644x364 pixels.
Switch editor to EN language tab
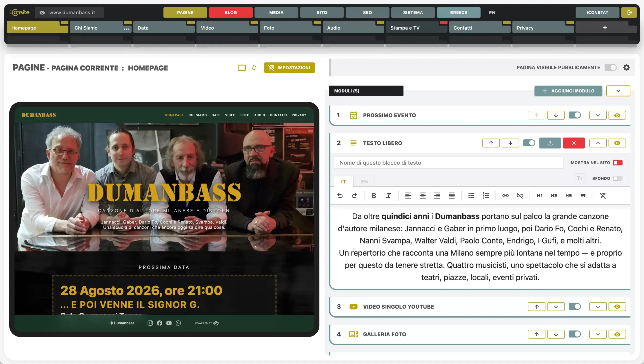[x=364, y=182]
